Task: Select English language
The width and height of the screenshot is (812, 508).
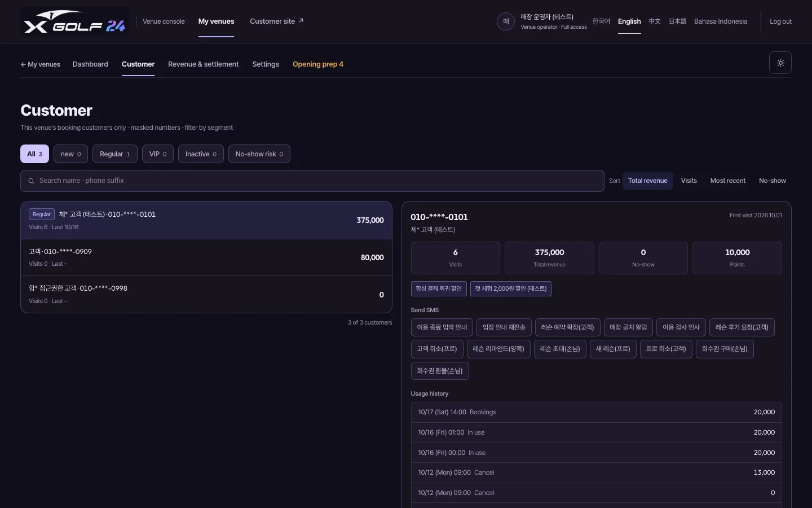Action: (x=629, y=21)
